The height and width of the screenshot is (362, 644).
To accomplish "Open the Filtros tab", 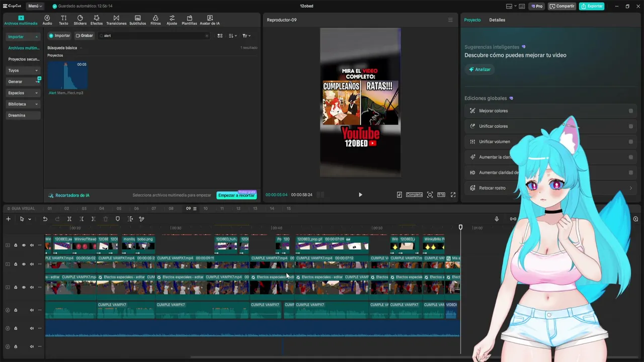I will (155, 20).
